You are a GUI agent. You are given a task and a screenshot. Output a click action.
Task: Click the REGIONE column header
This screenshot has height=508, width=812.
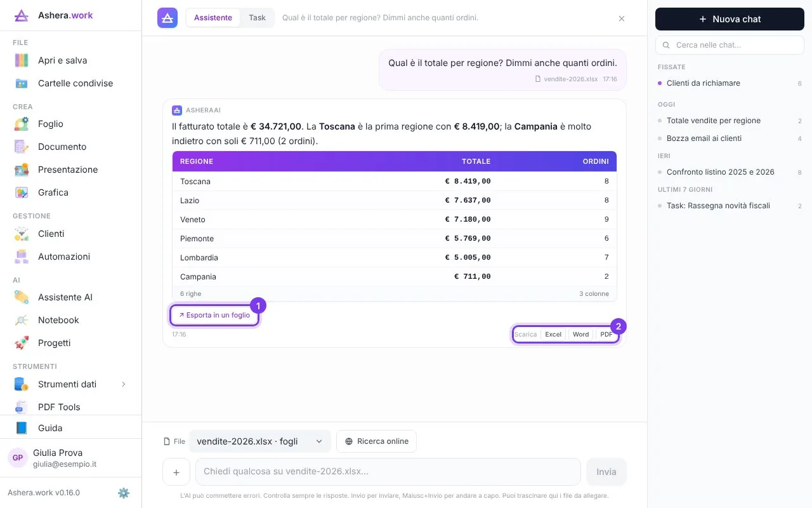[197, 161]
